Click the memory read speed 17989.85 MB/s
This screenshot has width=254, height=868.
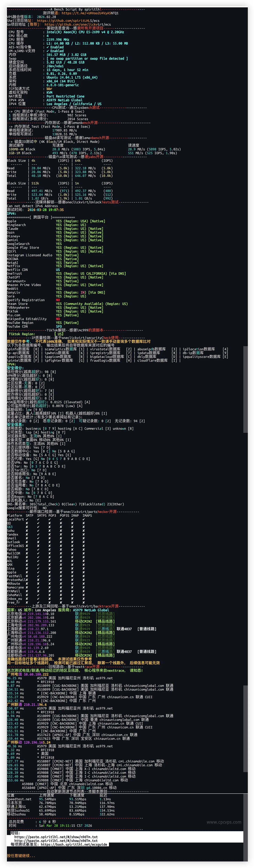tap(64, 130)
